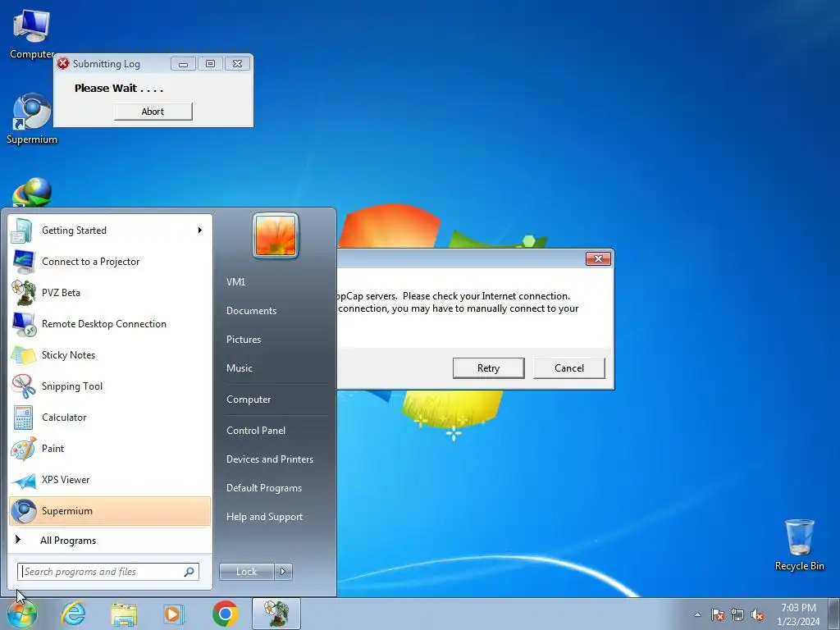Open Pictures from Start menu
Viewport: 840px width, 630px height.
[x=244, y=340]
